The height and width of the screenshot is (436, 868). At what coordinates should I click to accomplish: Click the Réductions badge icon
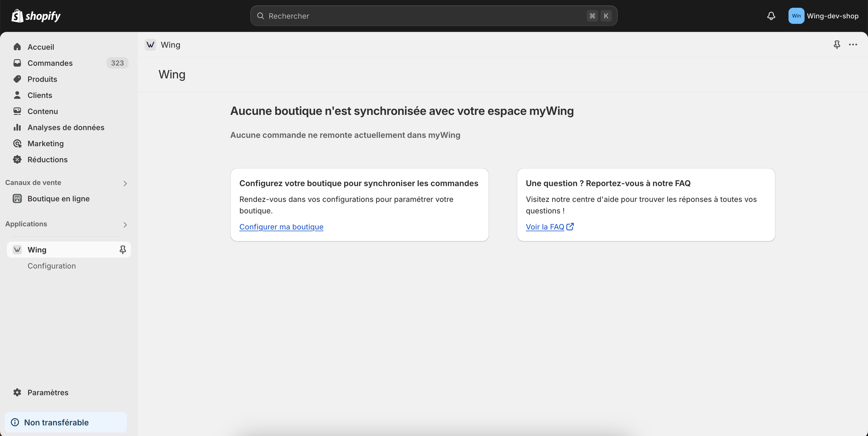click(x=17, y=159)
